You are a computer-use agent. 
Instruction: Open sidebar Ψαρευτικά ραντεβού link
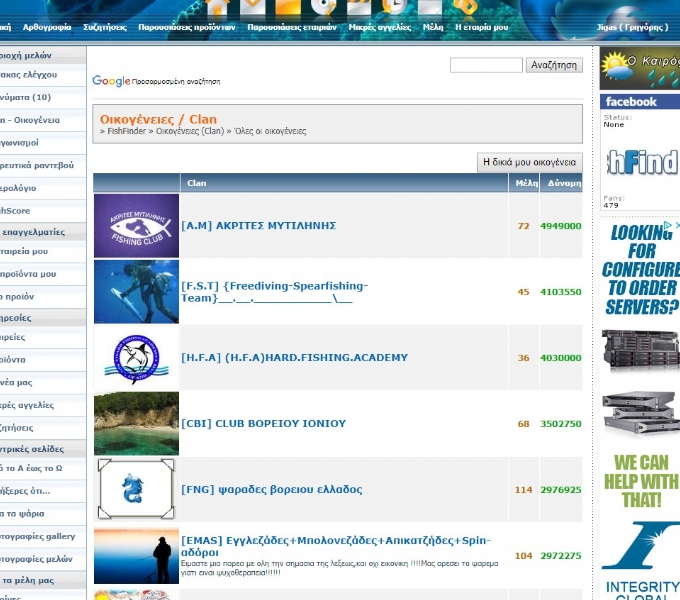tap(37, 165)
